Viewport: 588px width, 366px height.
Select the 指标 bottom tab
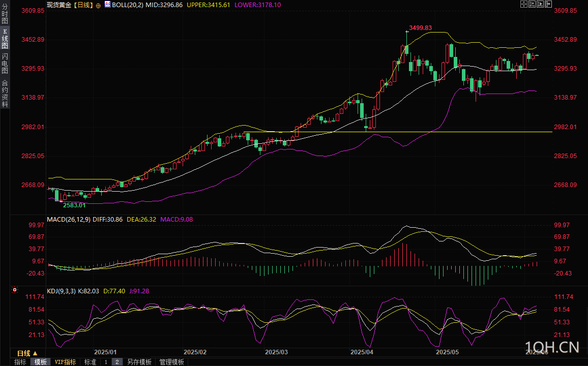click(20, 362)
